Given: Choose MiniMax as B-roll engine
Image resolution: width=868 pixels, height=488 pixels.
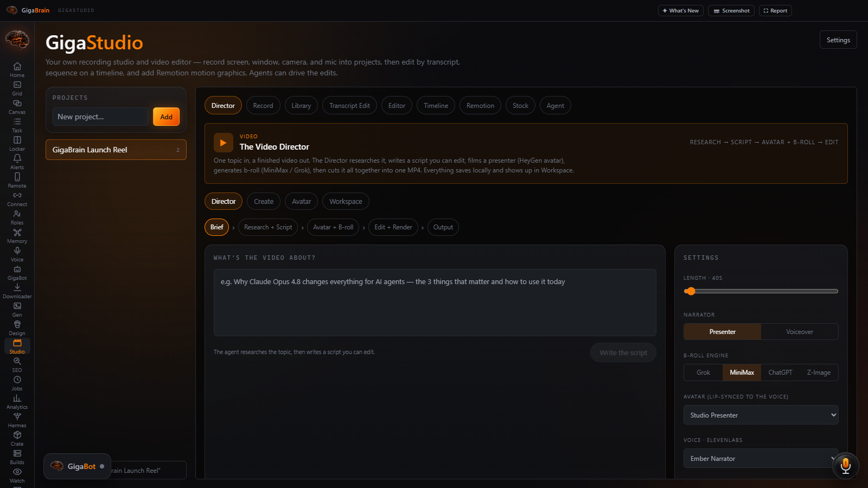Looking at the screenshot, I should point(742,373).
